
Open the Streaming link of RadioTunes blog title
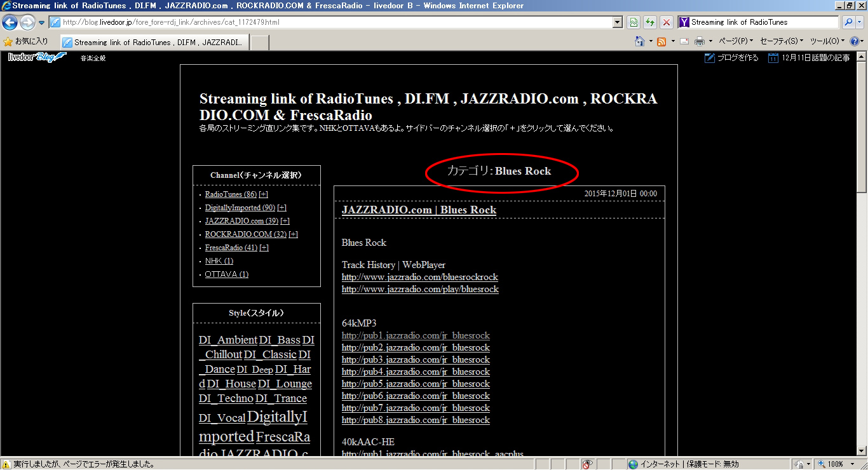click(428, 107)
